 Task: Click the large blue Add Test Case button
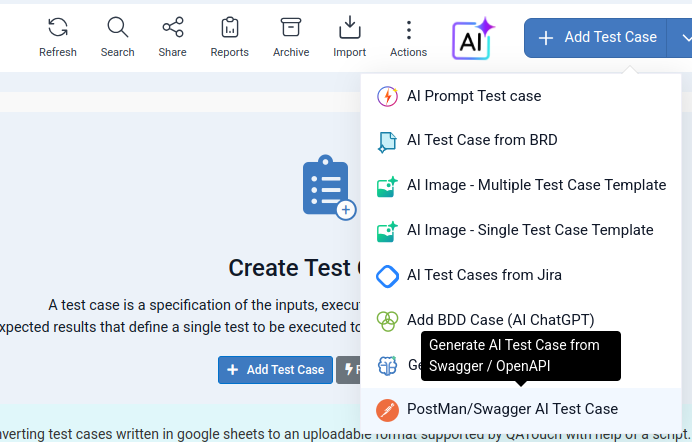(x=595, y=38)
